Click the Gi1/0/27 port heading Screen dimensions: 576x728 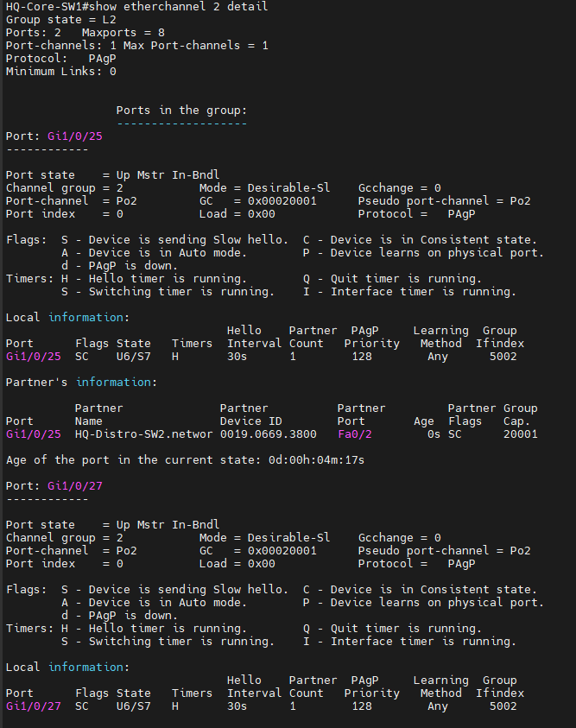point(75,485)
